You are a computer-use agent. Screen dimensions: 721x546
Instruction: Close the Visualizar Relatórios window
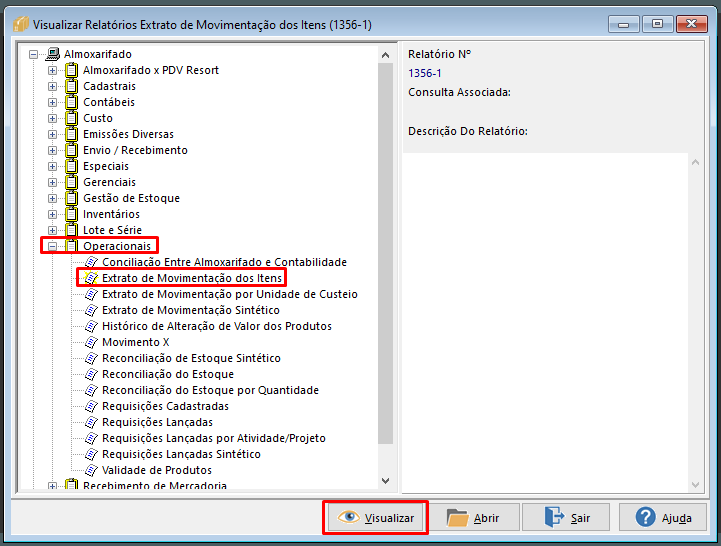692,24
